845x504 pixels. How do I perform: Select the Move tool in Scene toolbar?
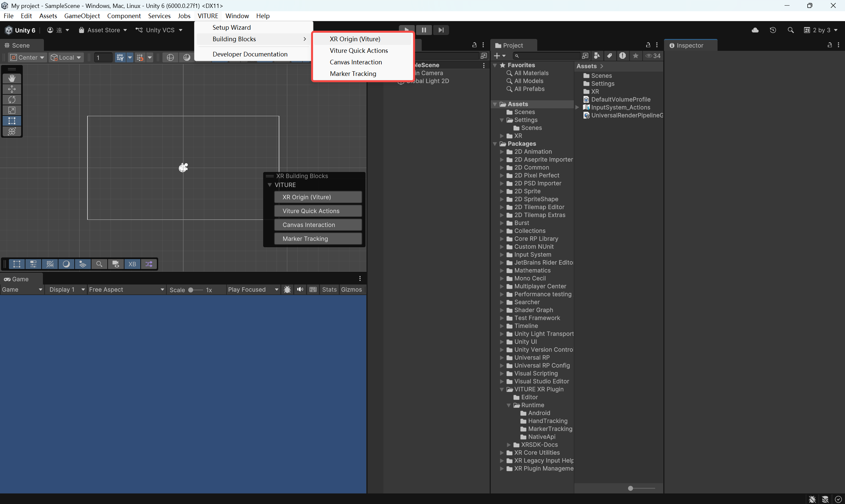[x=12, y=89]
